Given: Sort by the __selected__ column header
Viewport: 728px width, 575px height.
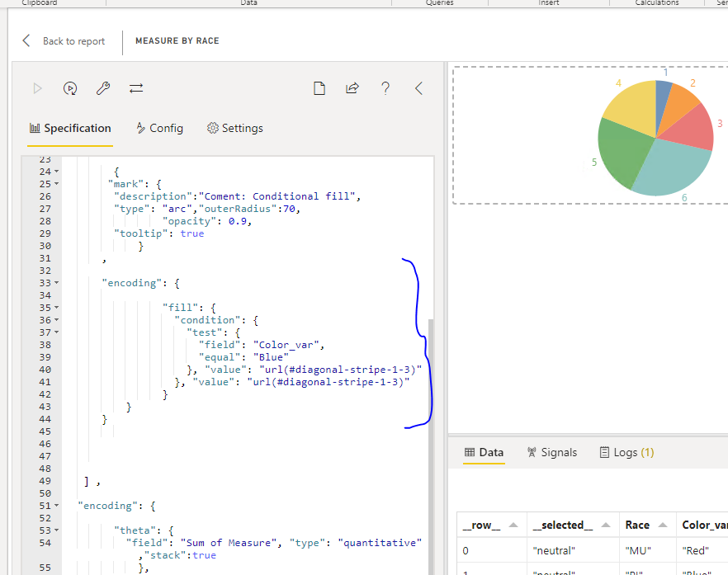Looking at the screenshot, I should pyautogui.click(x=573, y=525).
